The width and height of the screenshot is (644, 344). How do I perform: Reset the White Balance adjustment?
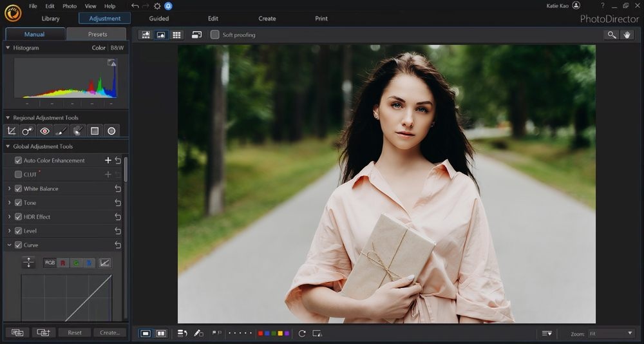[x=118, y=189]
